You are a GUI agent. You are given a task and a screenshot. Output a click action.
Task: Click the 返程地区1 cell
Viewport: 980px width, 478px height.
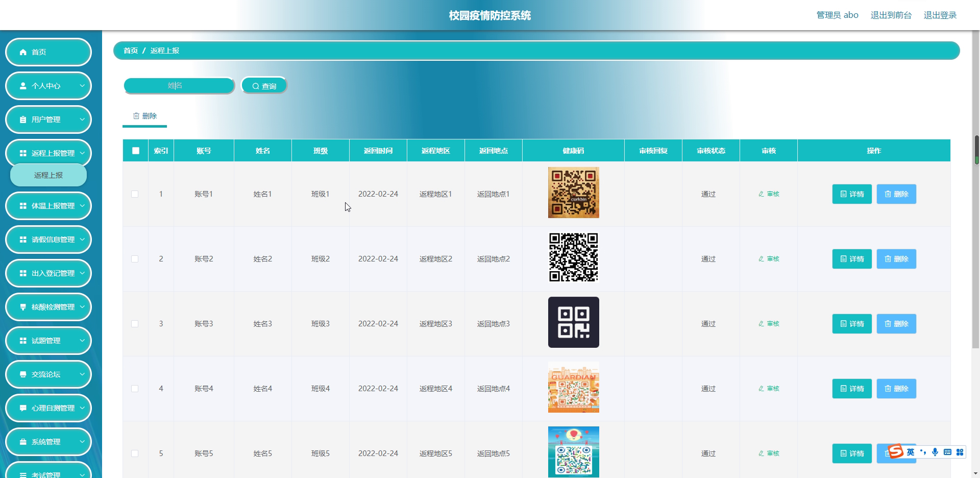pos(436,194)
